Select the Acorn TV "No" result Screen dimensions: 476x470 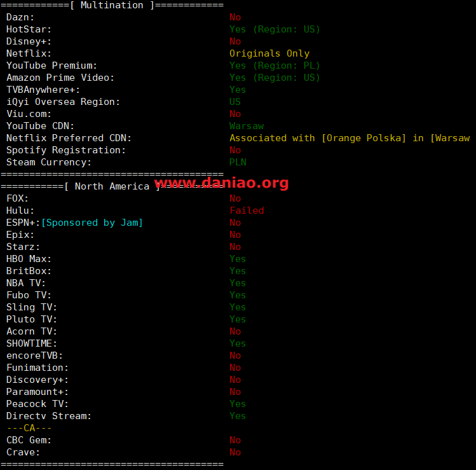(235, 331)
